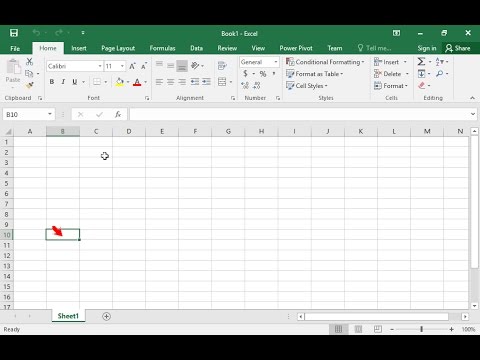Click the AutoSum sigma icon

pyautogui.click(x=421, y=62)
